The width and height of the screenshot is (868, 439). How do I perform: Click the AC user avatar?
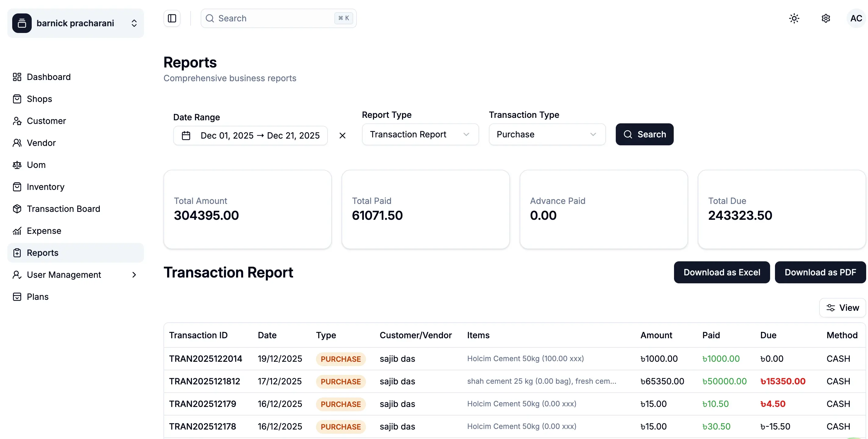[x=855, y=18]
